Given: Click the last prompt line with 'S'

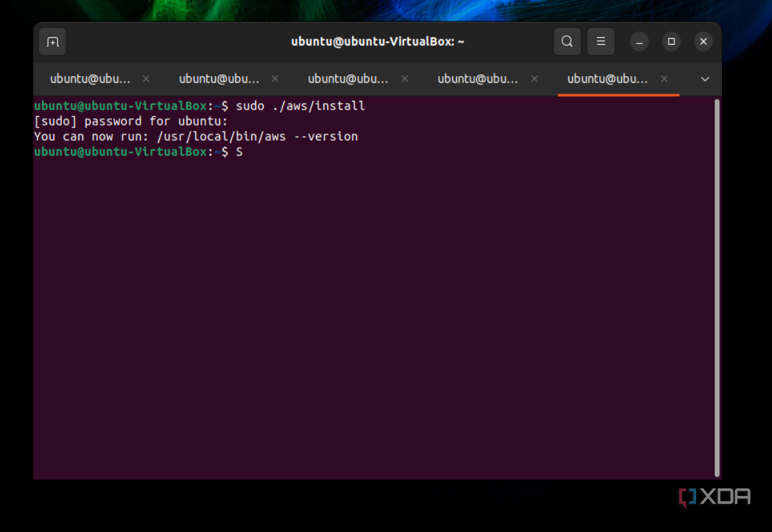Looking at the screenshot, I should pyautogui.click(x=138, y=152).
